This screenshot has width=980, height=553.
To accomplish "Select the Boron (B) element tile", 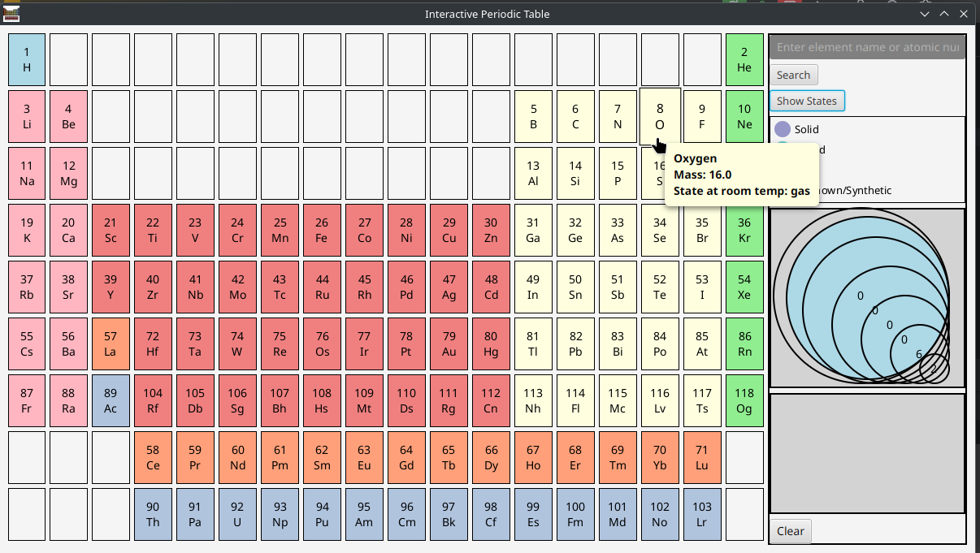I will (x=533, y=116).
